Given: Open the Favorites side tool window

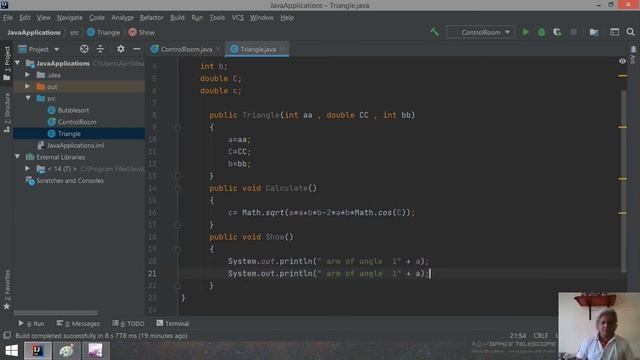Looking at the screenshot, I should pyautogui.click(x=7, y=289).
